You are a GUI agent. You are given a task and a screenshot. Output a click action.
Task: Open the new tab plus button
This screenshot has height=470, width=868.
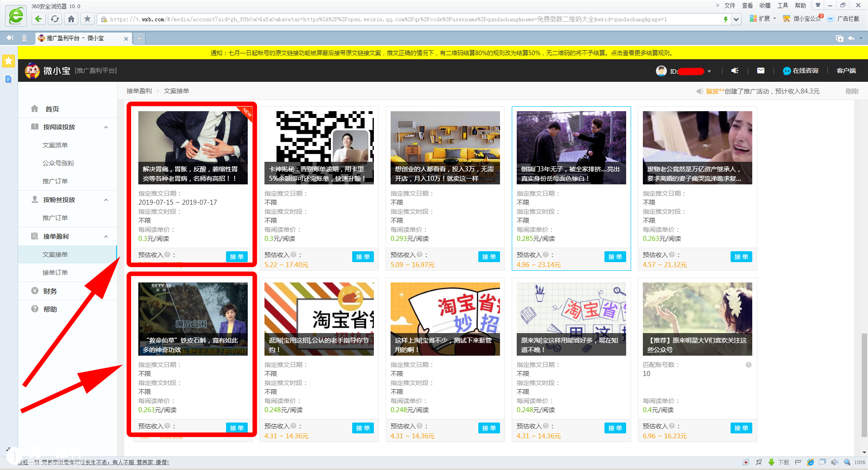(x=139, y=38)
